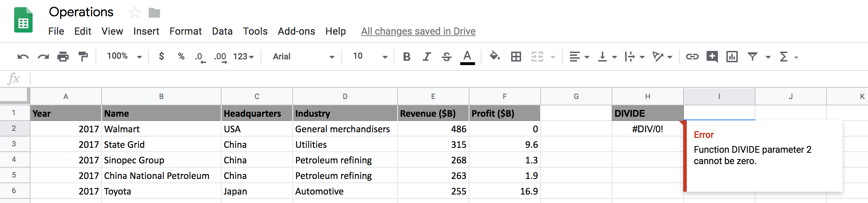
Task: Insert link using chain icon
Action: (692, 57)
